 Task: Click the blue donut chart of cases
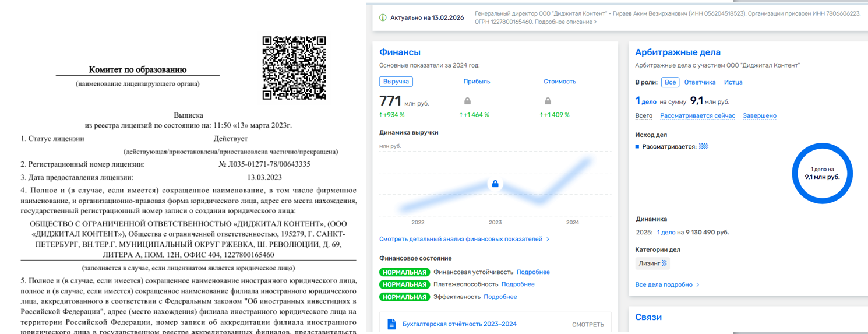pyautogui.click(x=822, y=173)
